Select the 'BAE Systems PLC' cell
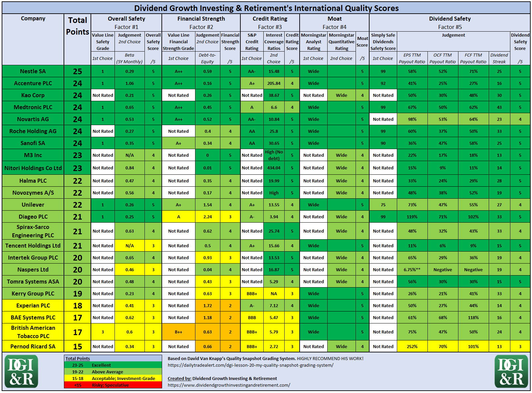 coord(33,317)
